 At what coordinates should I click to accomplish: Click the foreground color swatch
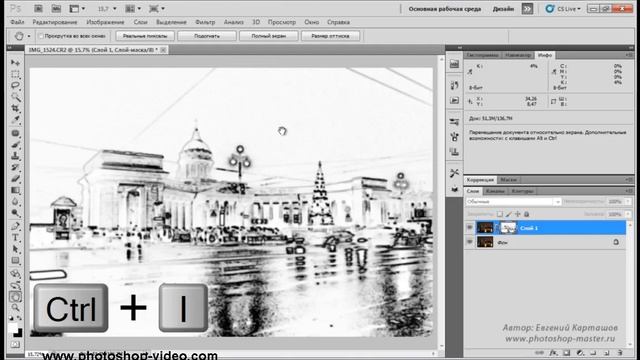click(x=12, y=328)
